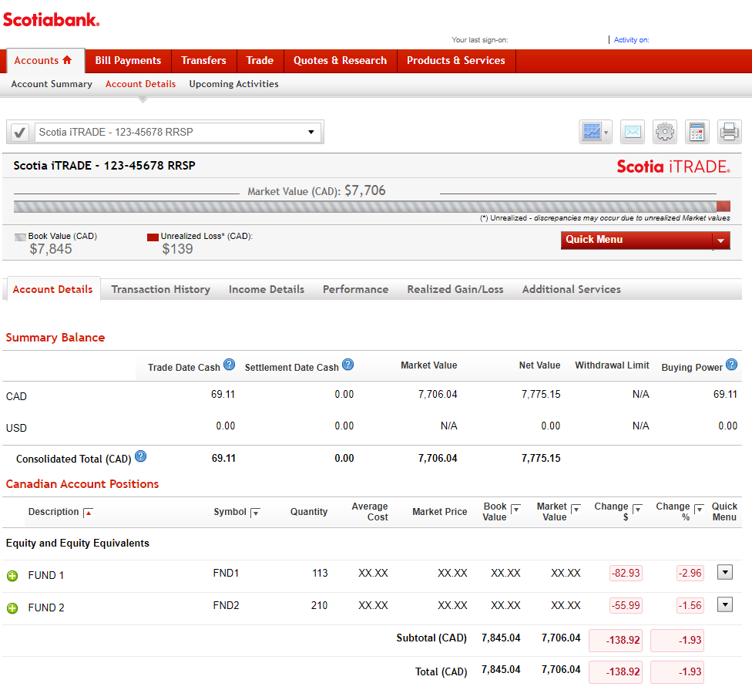Screen dimensions: 752x700
Task: Click the grey Book Value legend swatch
Action: 20,237
